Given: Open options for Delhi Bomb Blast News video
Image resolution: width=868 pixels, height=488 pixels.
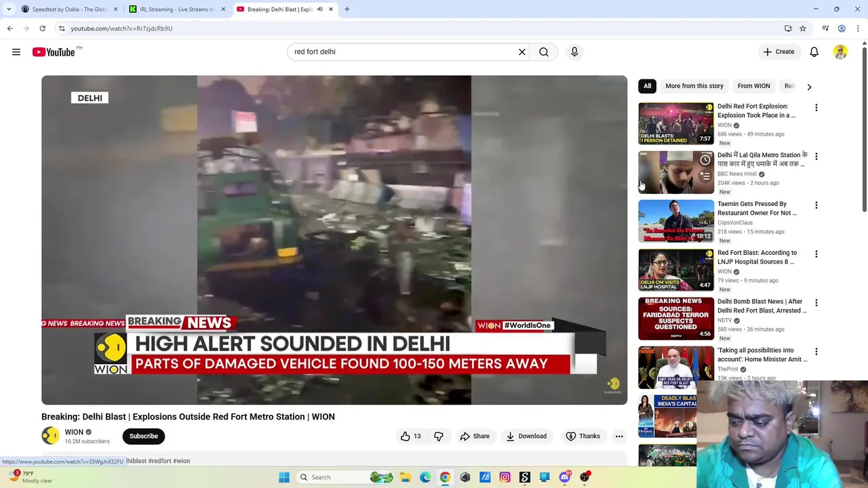Looking at the screenshot, I should (x=816, y=303).
